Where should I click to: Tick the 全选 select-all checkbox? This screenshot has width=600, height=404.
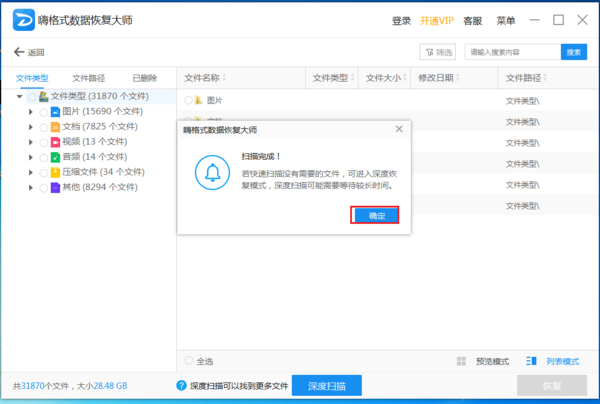click(x=189, y=361)
